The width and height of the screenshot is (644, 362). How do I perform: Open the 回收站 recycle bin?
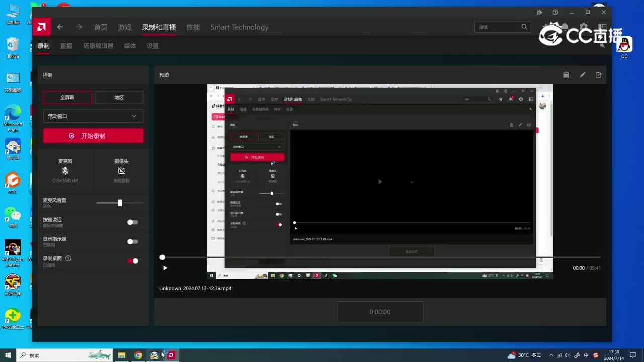point(13,48)
